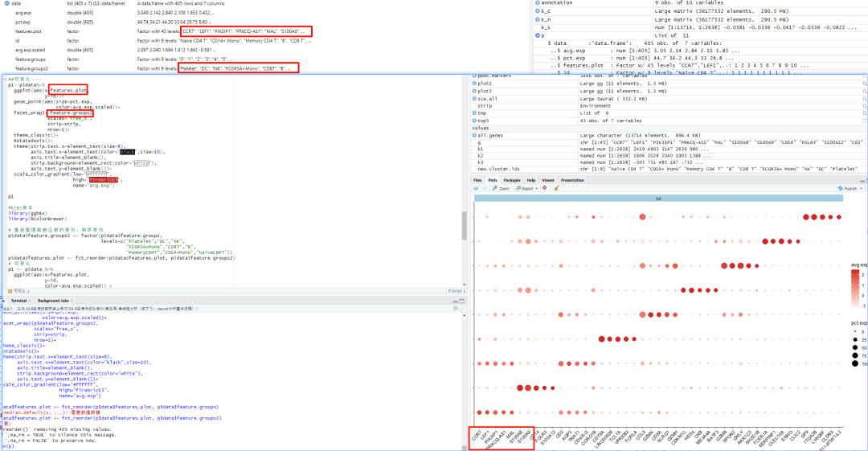Select the Terminal tab
868x451 pixels.
point(18,301)
